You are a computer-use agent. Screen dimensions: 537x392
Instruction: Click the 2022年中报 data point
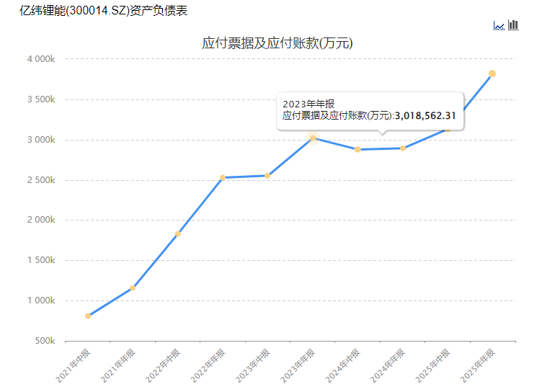coord(178,233)
